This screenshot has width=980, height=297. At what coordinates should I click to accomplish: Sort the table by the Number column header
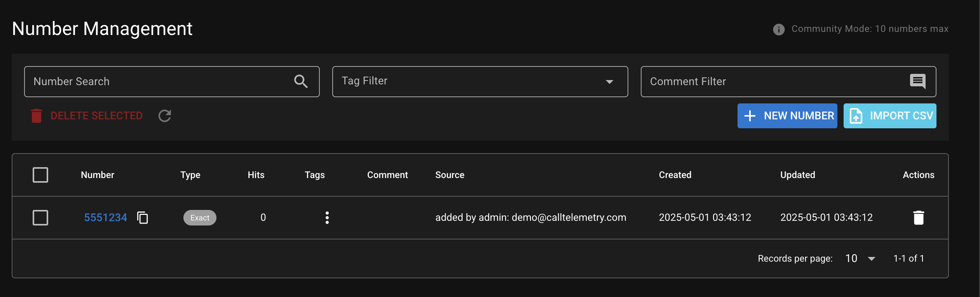(98, 175)
